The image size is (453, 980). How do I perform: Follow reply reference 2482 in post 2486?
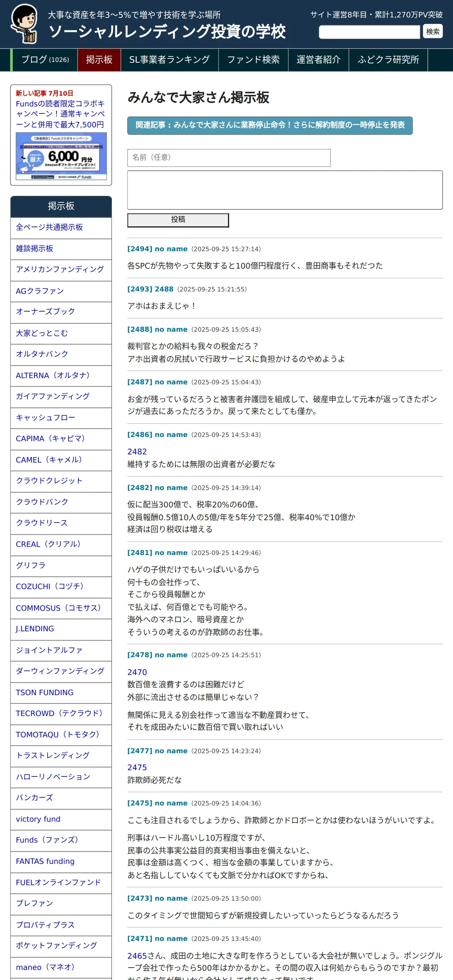[137, 452]
